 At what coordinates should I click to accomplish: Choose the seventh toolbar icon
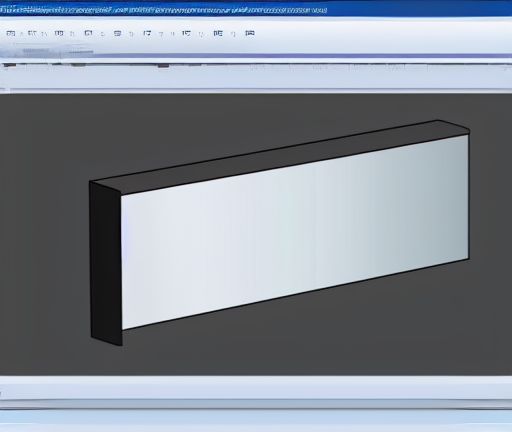186,33
